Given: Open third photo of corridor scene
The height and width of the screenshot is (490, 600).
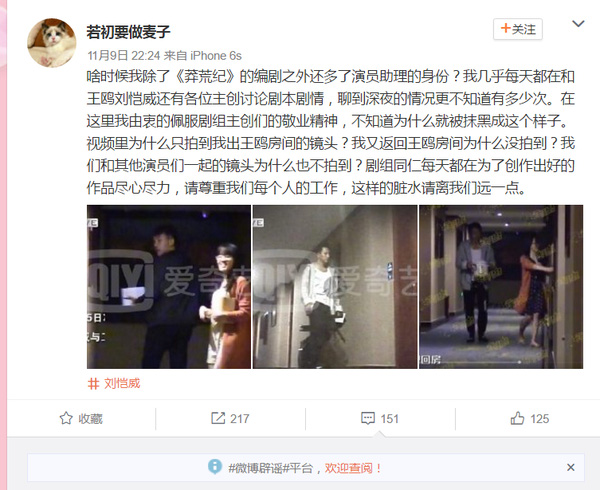Looking at the screenshot, I should [x=501, y=287].
